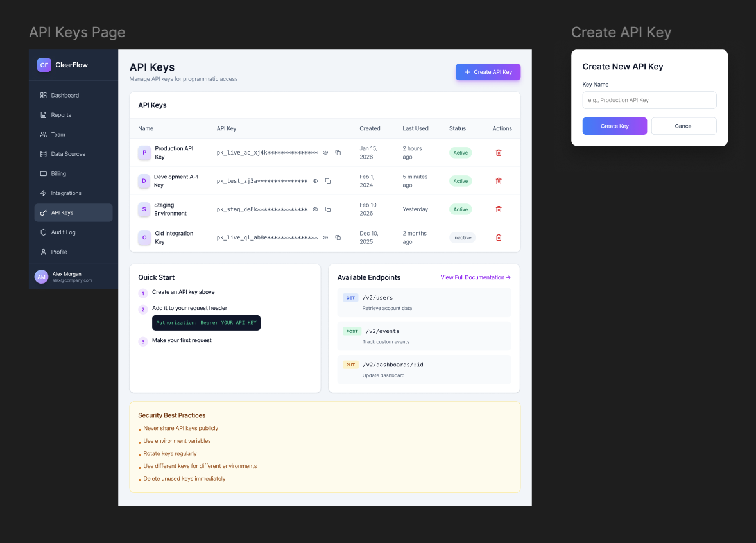Click the 'Yesterday' last used cell

(x=415, y=209)
